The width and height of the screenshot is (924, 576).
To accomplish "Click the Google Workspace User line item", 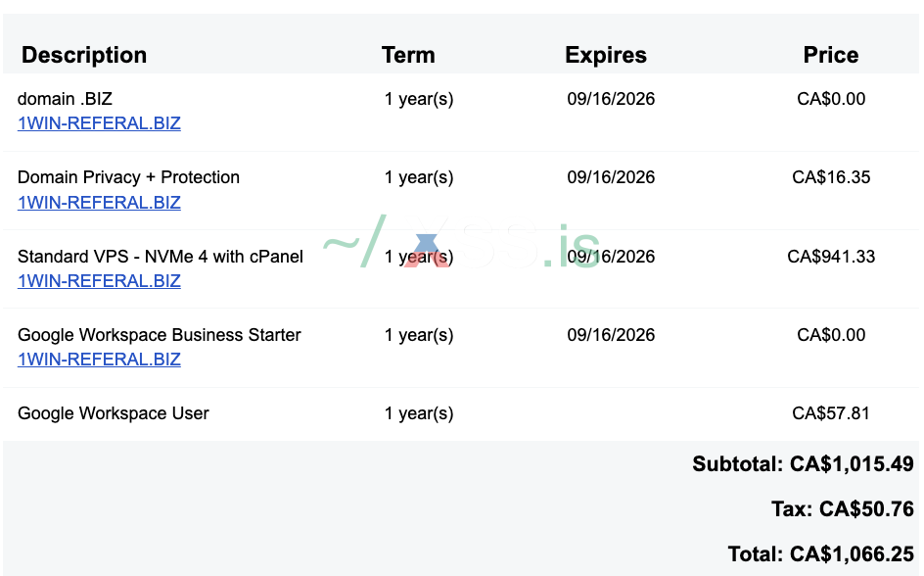I will pyautogui.click(x=114, y=413).
